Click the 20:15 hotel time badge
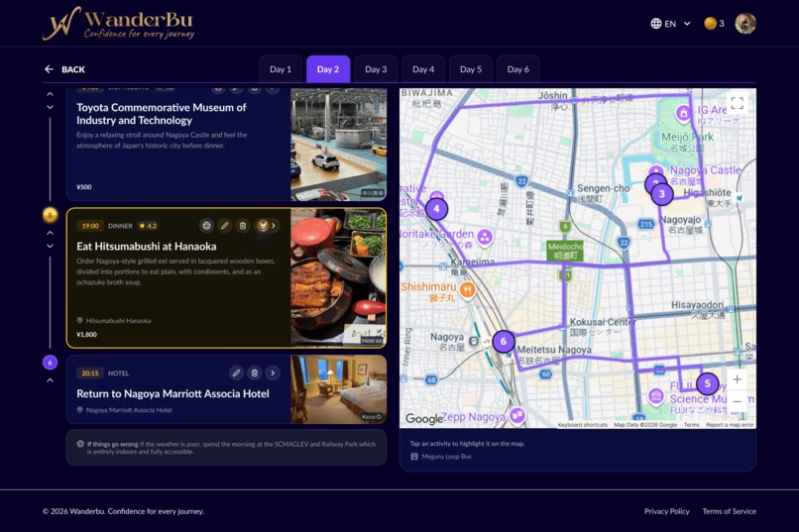 pos(90,373)
